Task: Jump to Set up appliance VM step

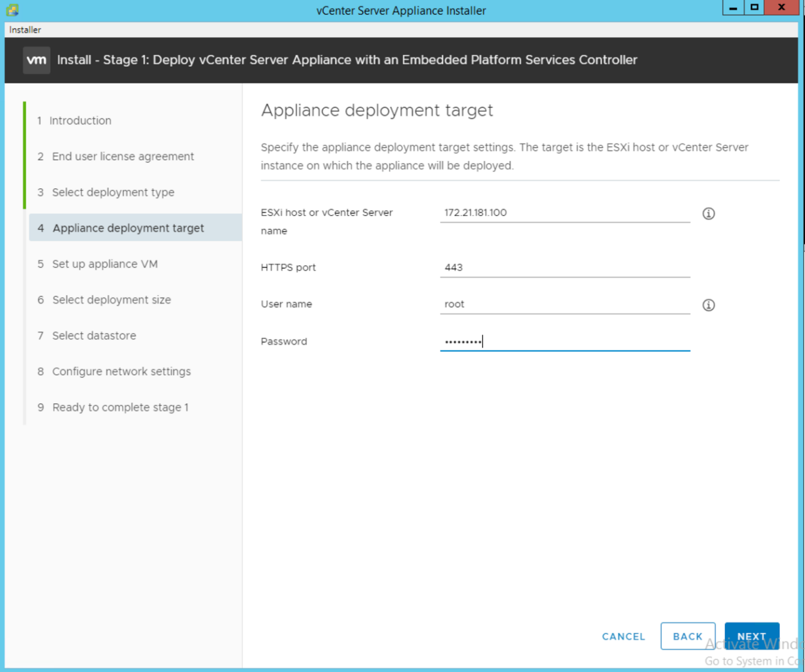Action: coord(105,264)
